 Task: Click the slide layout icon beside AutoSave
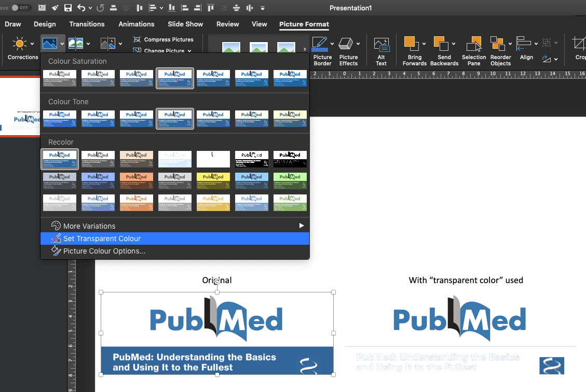[x=42, y=7]
